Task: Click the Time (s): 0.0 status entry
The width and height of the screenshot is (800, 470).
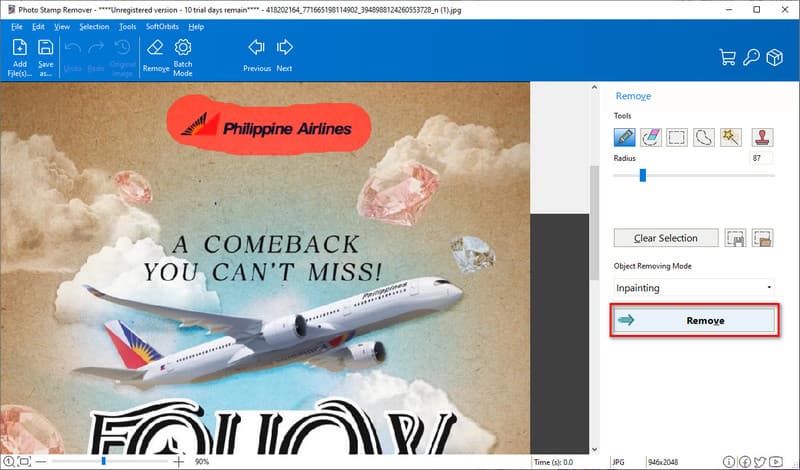Action: coord(553,462)
